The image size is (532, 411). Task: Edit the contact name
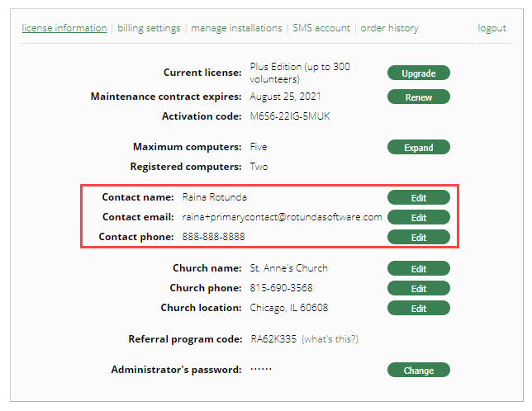pos(419,197)
